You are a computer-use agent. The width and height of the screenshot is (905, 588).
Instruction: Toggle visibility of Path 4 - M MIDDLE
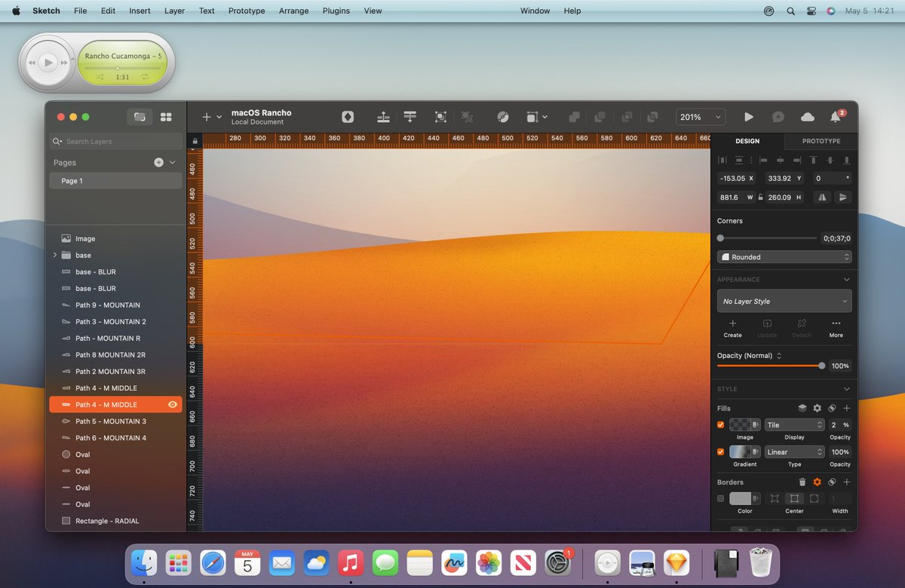click(x=172, y=404)
